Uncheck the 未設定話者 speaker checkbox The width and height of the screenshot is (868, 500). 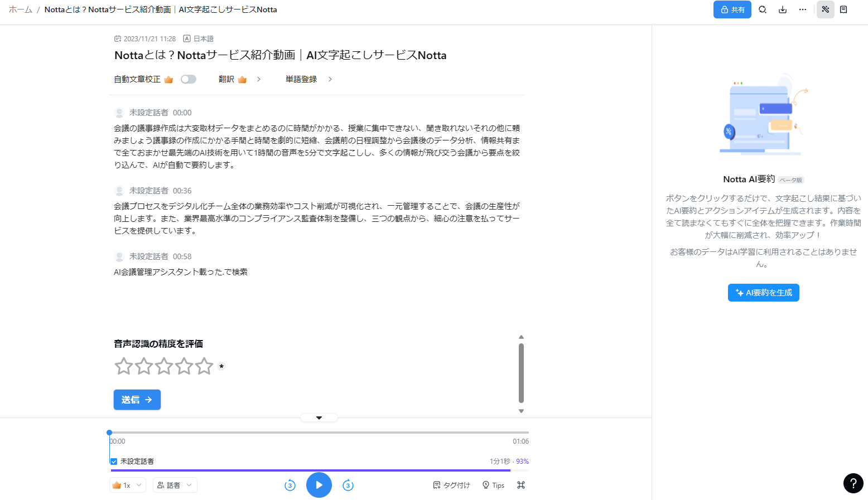[x=114, y=462]
